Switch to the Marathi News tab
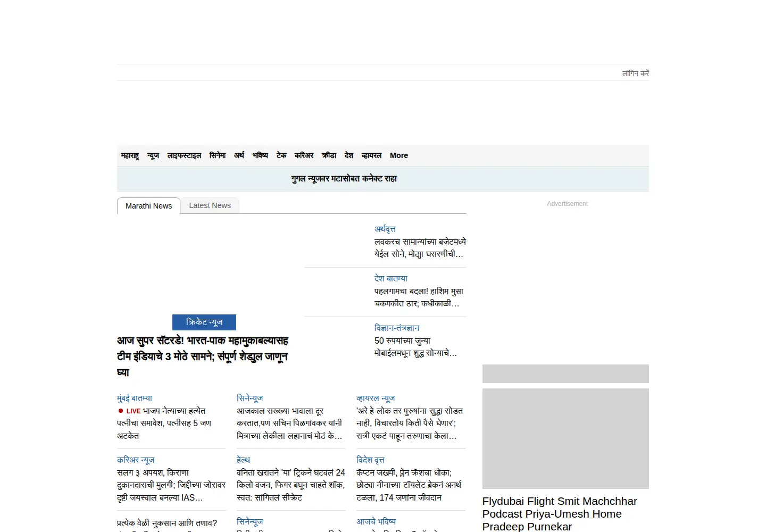Viewport: 766px width, 532px height. tap(149, 206)
